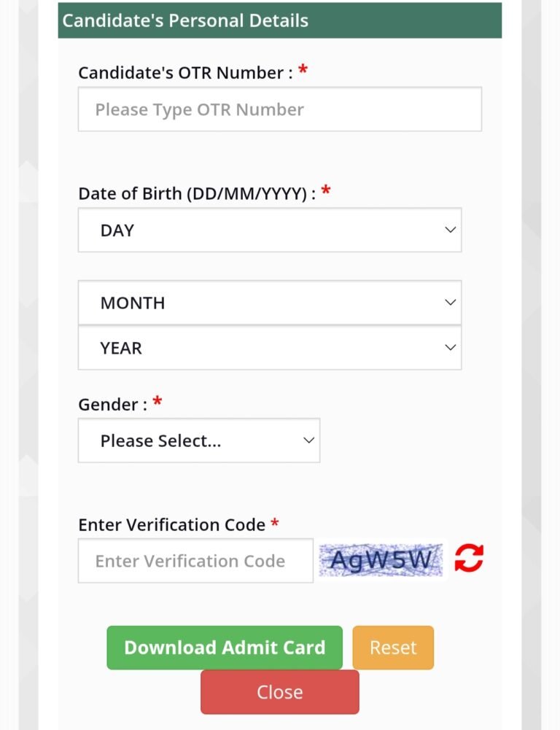Click the arrow on DAY dropdown

450,230
